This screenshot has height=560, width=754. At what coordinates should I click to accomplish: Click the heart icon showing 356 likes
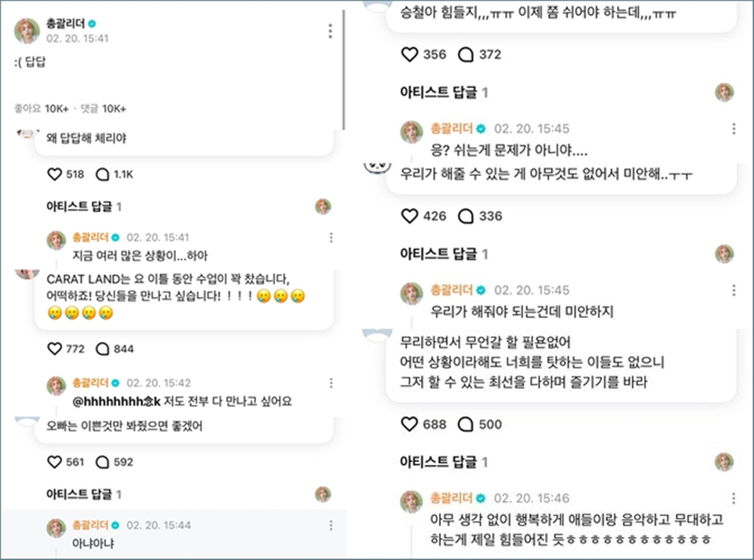[x=412, y=54]
